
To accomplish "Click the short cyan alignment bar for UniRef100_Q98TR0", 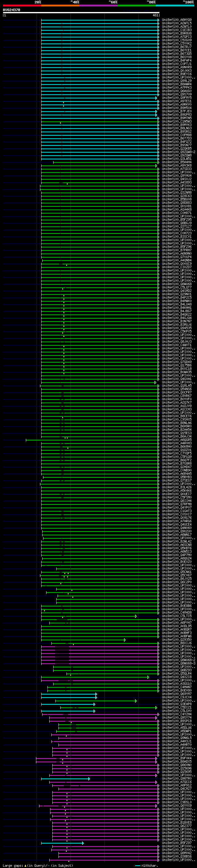I will tap(66, 779).
